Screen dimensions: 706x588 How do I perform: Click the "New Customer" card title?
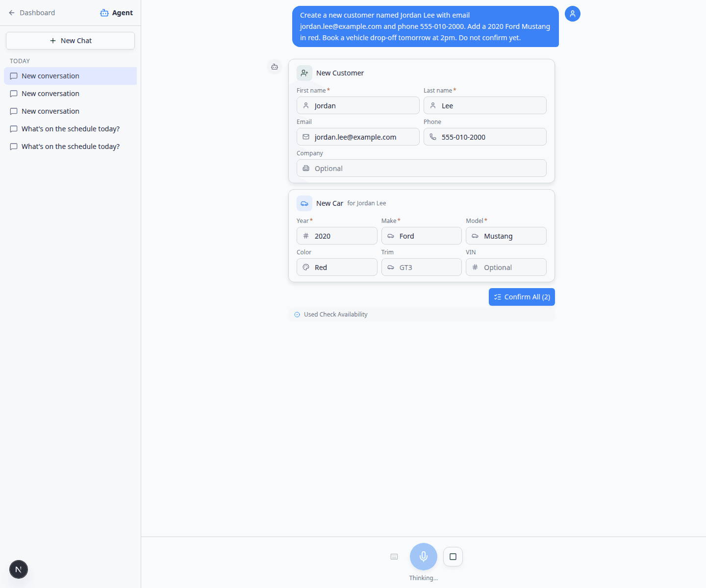[x=340, y=73]
